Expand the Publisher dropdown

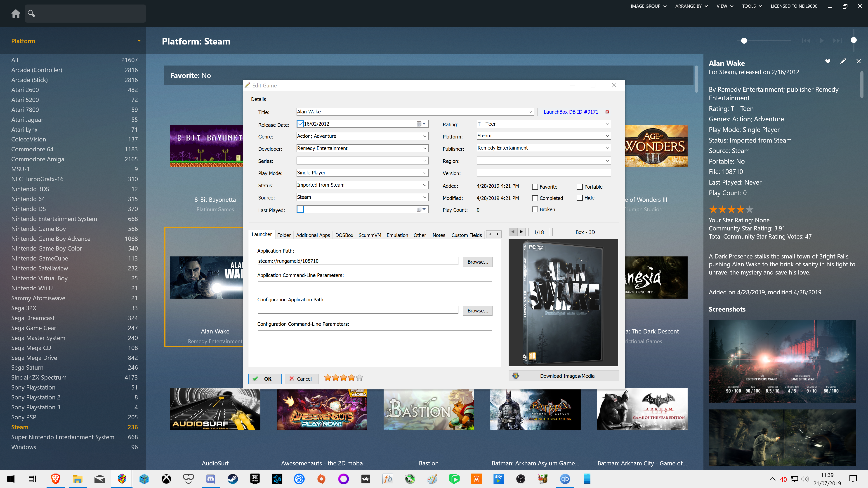coord(607,148)
